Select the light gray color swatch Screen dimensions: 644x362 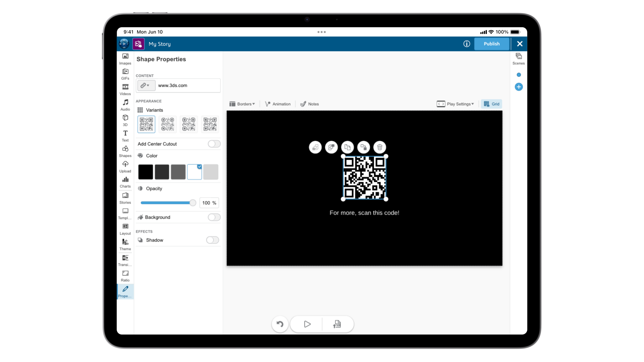tap(211, 172)
